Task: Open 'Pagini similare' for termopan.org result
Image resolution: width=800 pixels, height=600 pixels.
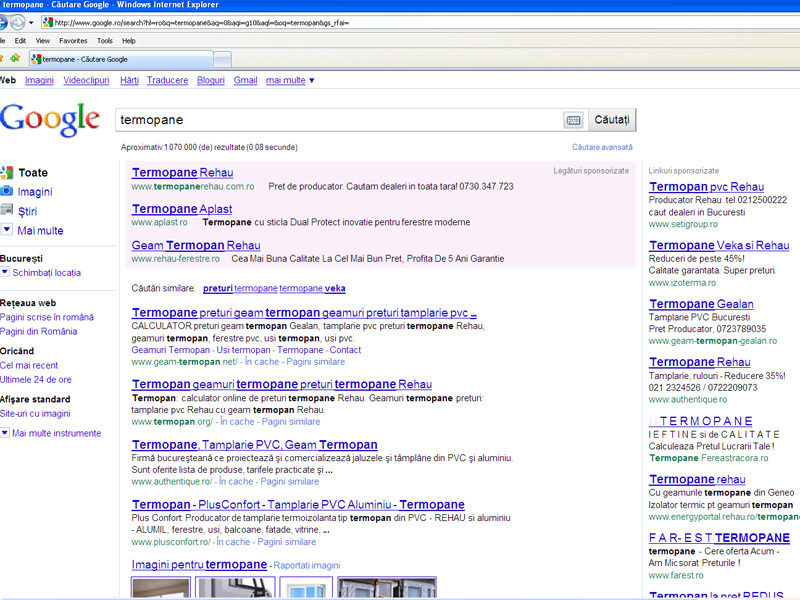Action: 291,422
